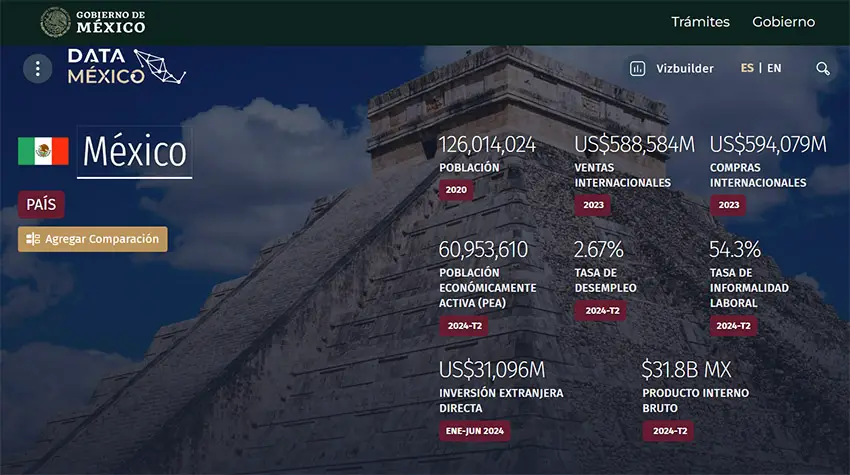Image resolution: width=850 pixels, height=475 pixels.
Task: Click 2023 badge under Compras Internacionales
Action: [729, 205]
